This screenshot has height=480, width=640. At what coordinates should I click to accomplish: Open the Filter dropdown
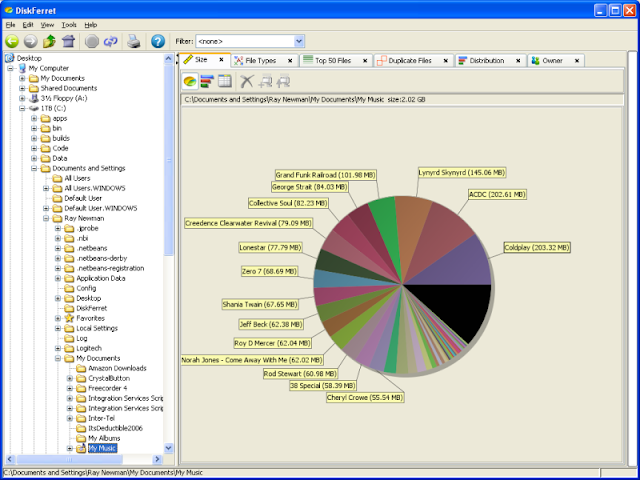point(299,41)
